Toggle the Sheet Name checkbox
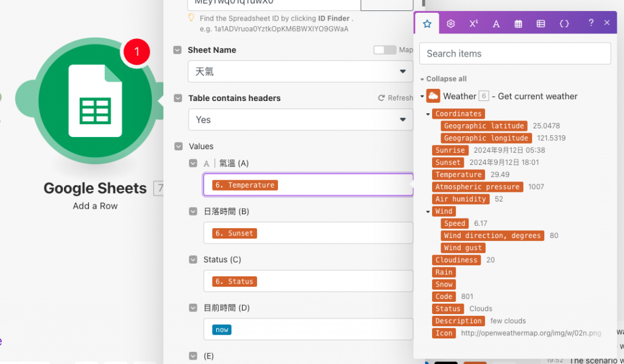 177,50
